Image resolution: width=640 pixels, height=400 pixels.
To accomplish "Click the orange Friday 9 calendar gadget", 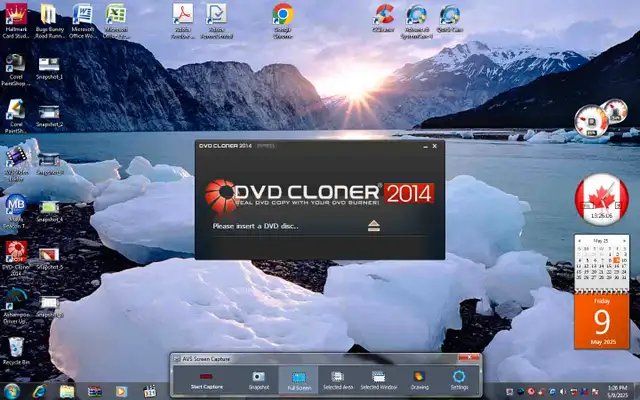I will (602, 322).
